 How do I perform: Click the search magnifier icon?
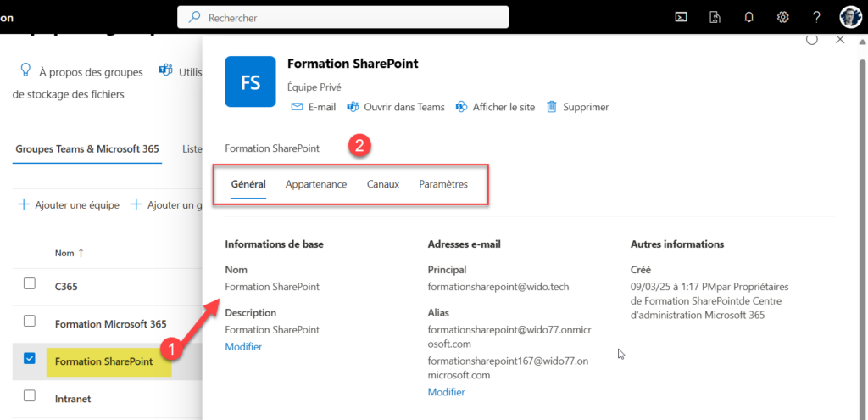point(194,17)
